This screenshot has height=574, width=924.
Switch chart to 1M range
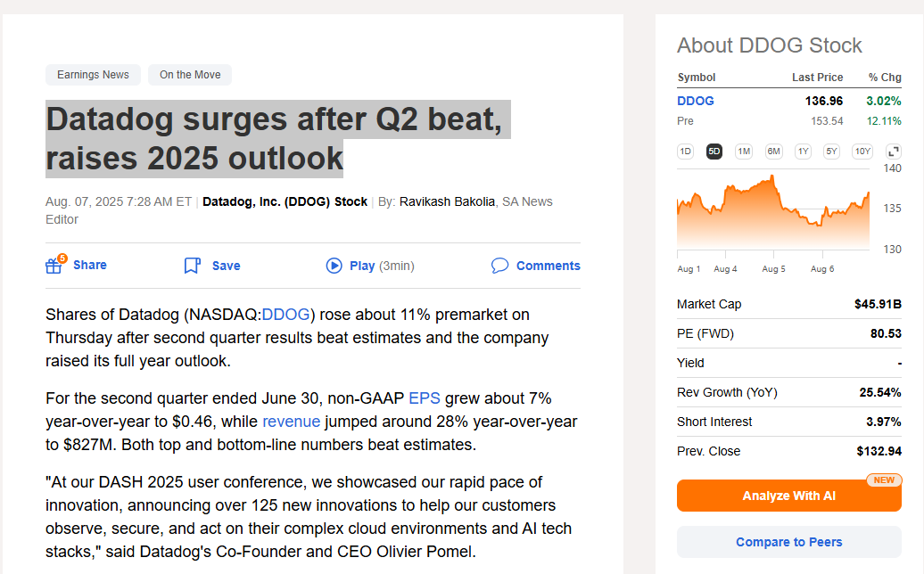pos(744,152)
